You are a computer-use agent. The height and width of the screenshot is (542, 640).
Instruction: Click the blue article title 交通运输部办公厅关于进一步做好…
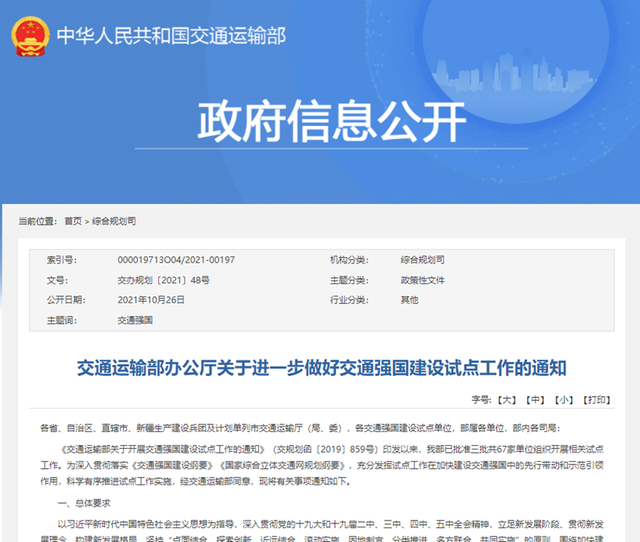[x=322, y=368]
